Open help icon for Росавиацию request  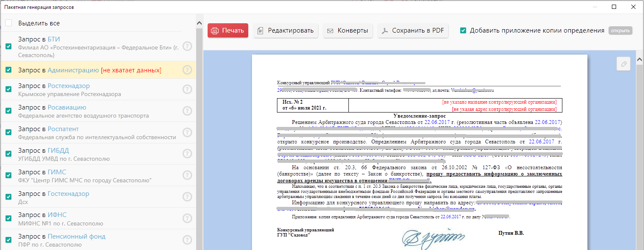pyautogui.click(x=187, y=111)
